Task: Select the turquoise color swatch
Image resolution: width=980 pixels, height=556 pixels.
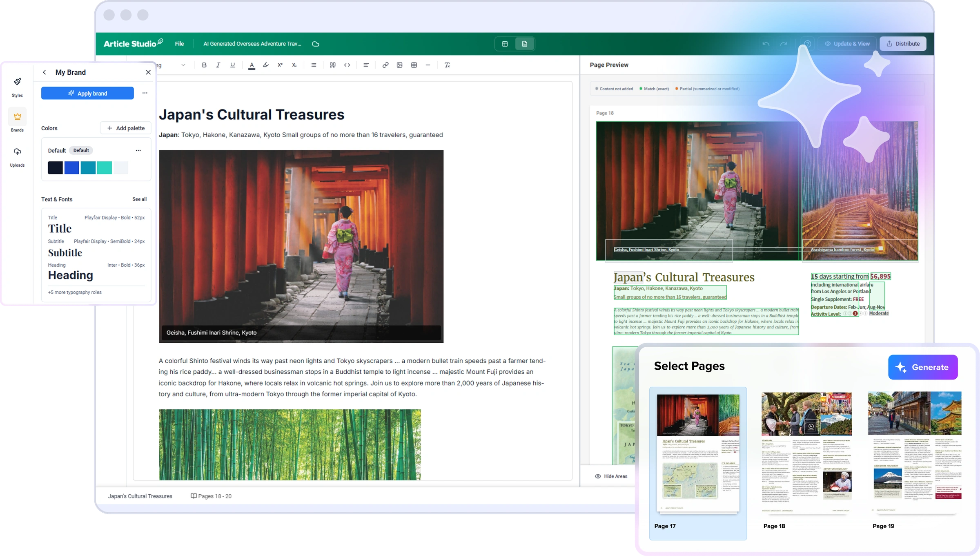Action: point(104,167)
